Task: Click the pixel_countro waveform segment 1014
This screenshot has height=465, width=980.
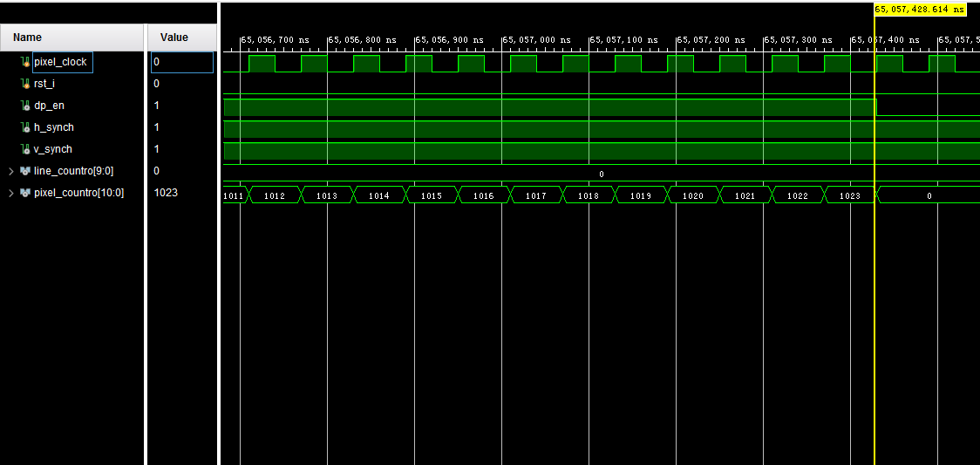Action: [378, 195]
